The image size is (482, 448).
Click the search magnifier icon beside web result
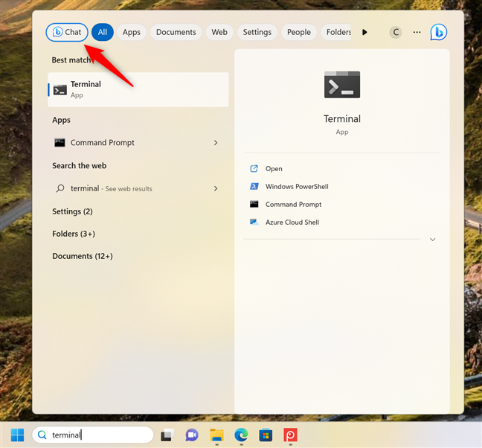[60, 188]
